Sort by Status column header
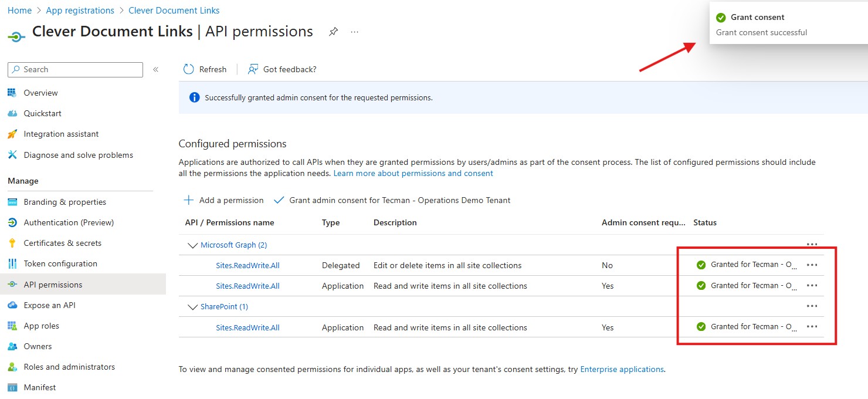868x399 pixels. tap(705, 223)
